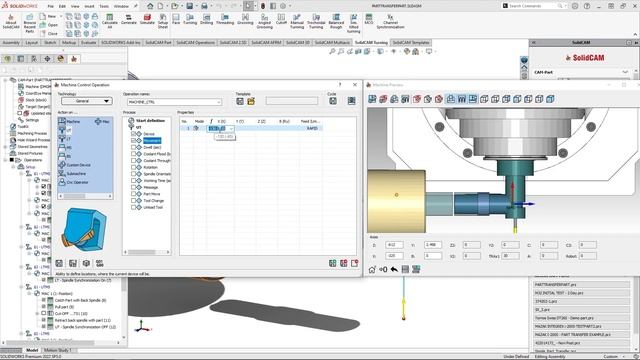640x360 pixels.
Task: Enable the Tool Change checkbox
Action: [133, 201]
